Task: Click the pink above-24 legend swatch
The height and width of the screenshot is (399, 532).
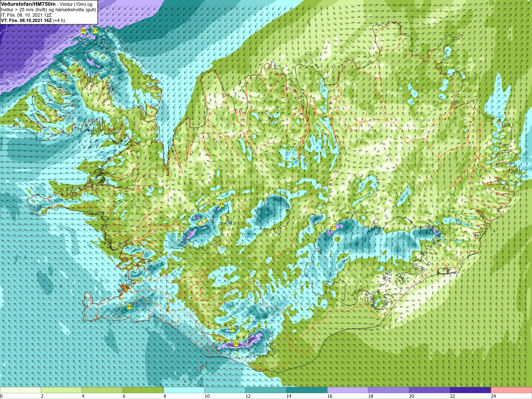Action: (512, 390)
